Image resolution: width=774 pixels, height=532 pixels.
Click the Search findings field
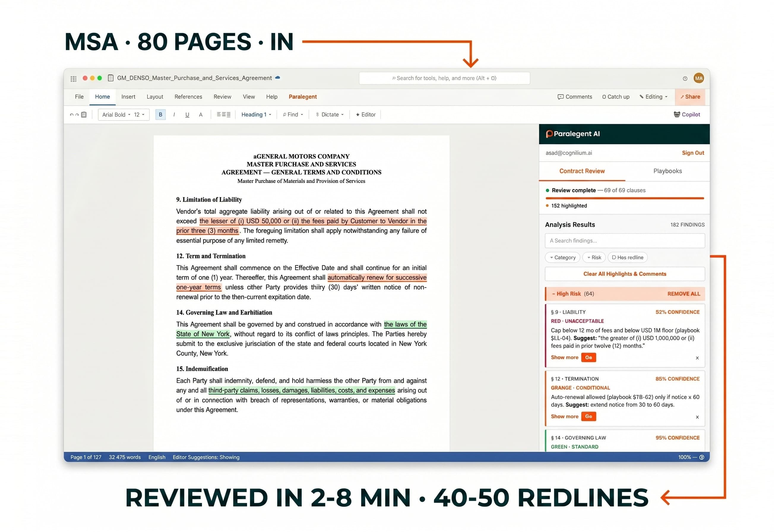tap(625, 241)
